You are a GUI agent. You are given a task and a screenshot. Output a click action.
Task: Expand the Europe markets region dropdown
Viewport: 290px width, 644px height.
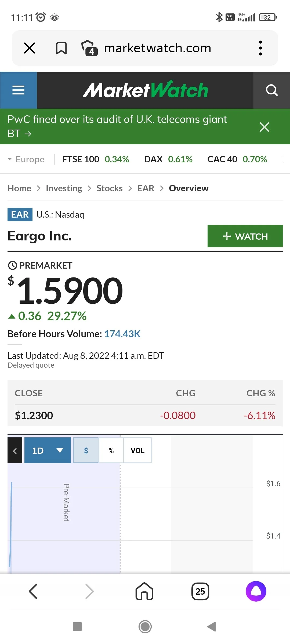click(26, 159)
